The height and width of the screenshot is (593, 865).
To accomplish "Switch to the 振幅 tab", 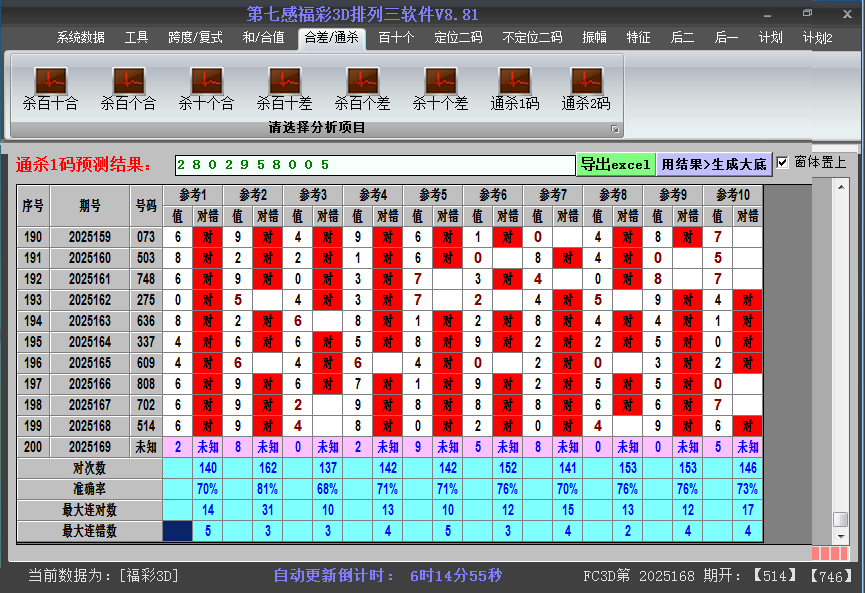I will coord(594,38).
